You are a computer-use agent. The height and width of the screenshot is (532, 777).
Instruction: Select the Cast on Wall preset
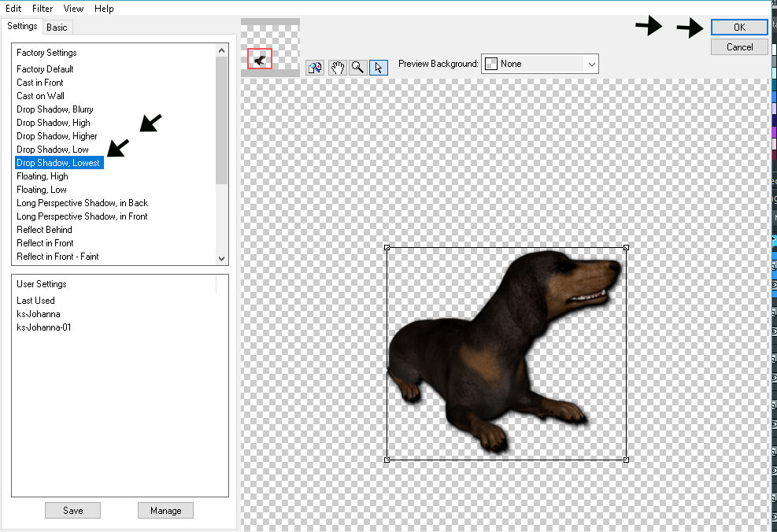(x=41, y=96)
